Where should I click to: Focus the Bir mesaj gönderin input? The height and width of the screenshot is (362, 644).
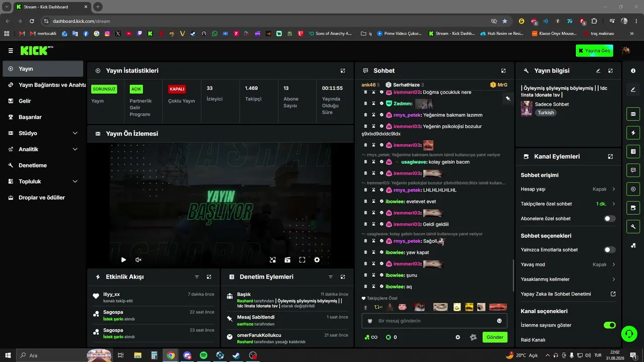434,321
